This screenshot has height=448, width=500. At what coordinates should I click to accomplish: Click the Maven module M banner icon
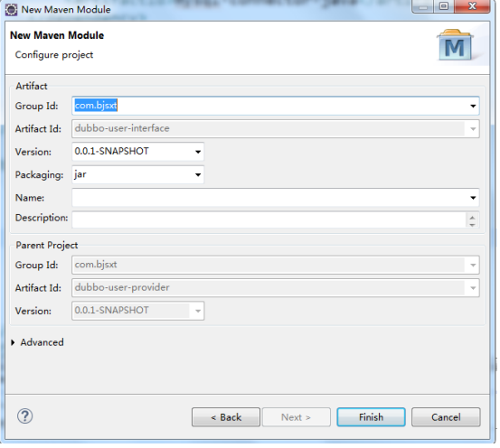coord(455,45)
